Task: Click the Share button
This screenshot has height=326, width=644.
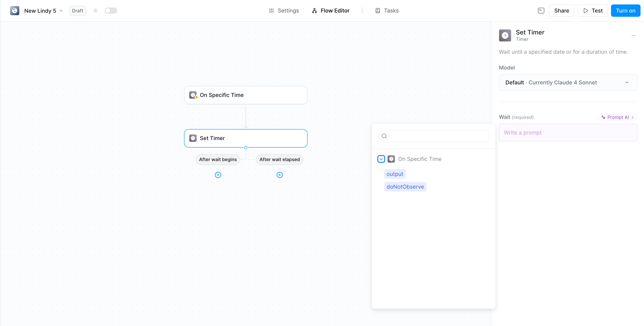Action: pos(561,10)
